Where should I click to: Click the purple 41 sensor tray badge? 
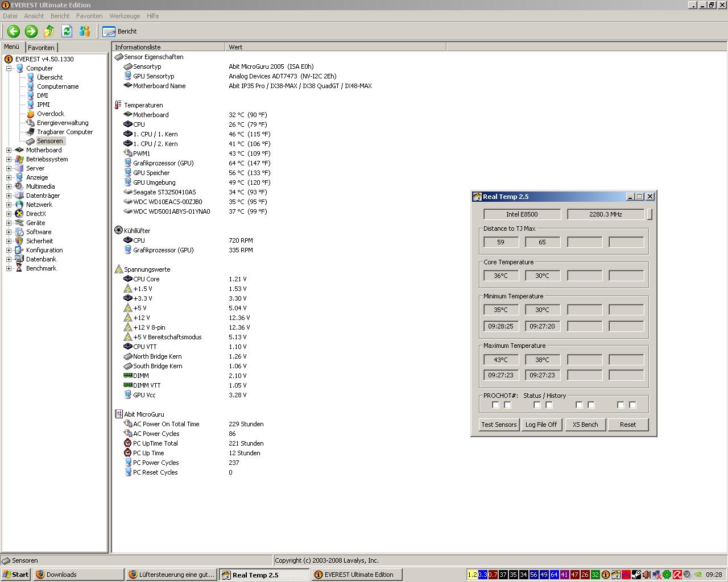pos(564,575)
